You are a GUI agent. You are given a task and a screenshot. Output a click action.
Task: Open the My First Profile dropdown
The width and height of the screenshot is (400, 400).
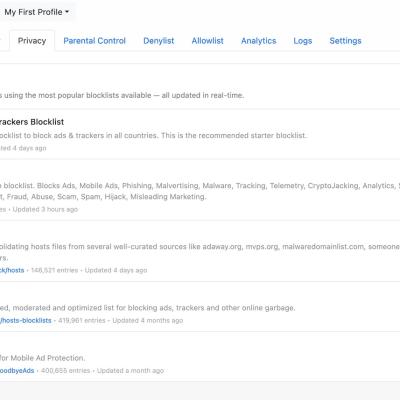pyautogui.click(x=37, y=12)
